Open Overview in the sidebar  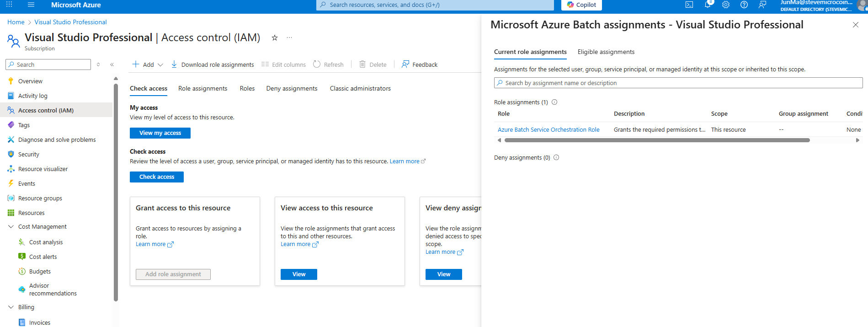click(30, 81)
